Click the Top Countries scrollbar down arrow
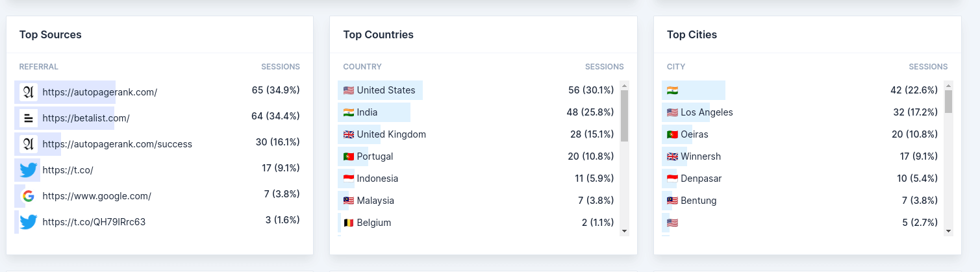Viewport: 980px width, 272px height. coord(624,230)
